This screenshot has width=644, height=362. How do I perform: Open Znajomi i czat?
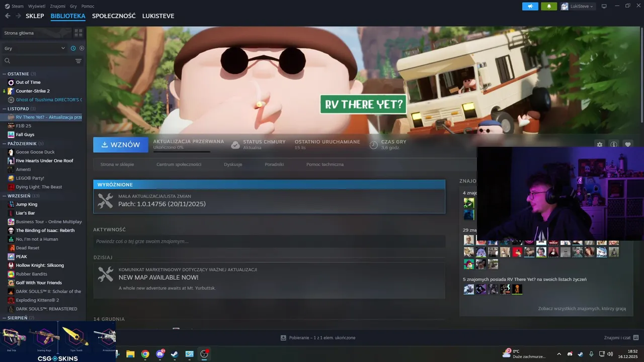tap(621, 337)
